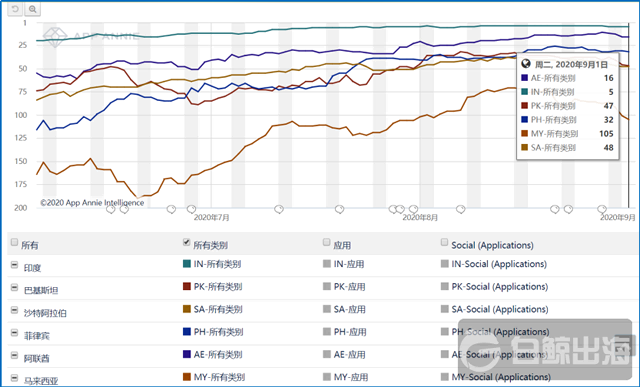Click the PH-所有类别 label

[218, 332]
